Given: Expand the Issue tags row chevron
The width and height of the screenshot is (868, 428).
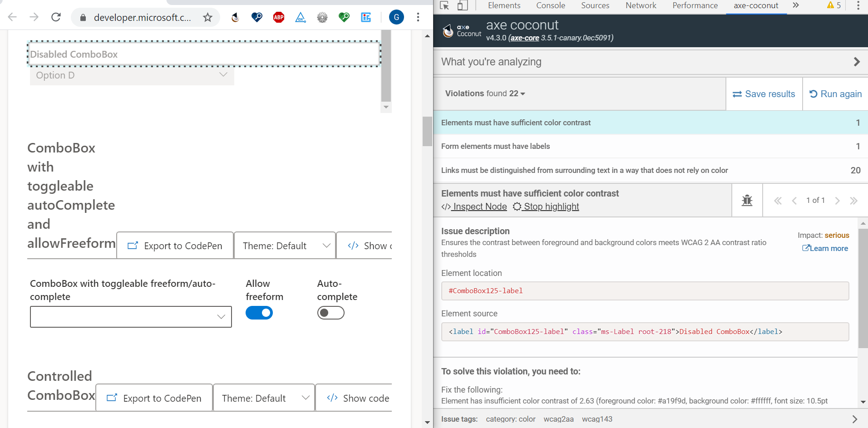Looking at the screenshot, I should [x=854, y=419].
